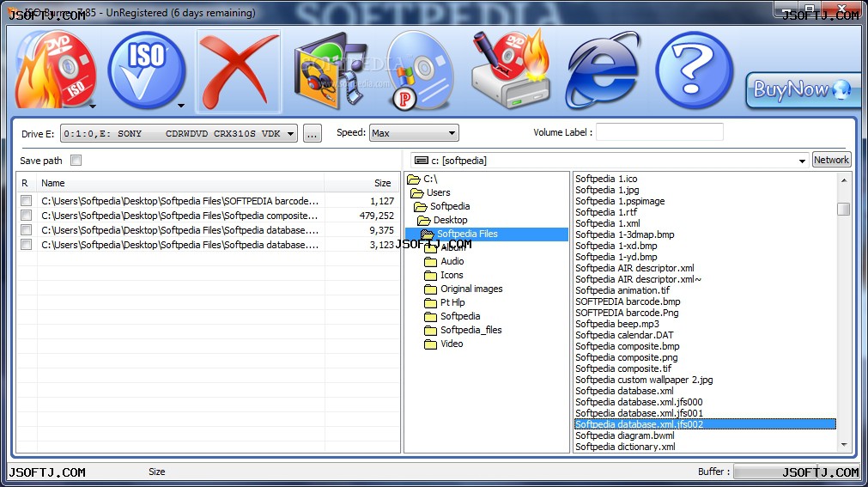Screen dimensions: 868x487
Task: Select file Softpedia 1.ico
Action: pos(606,179)
